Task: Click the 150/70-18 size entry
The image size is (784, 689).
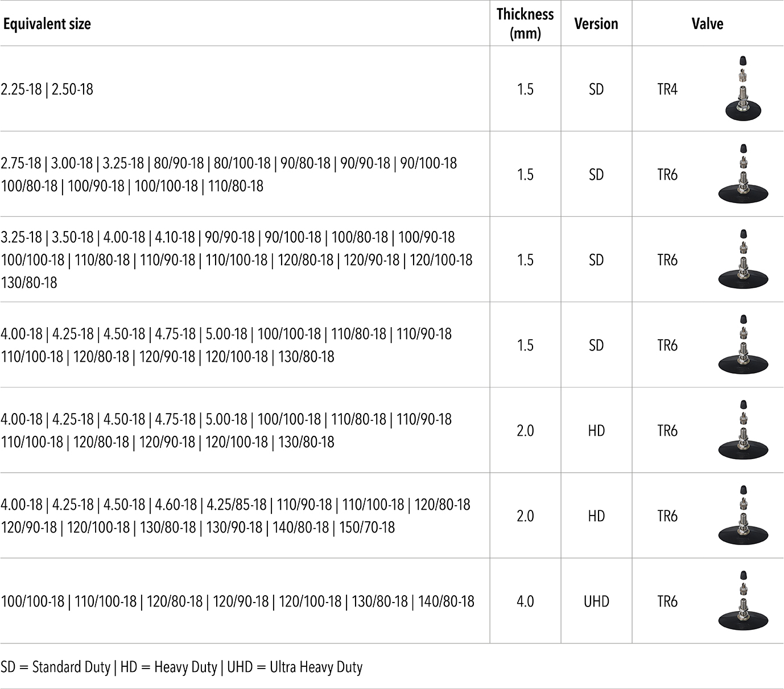Action: (367, 527)
